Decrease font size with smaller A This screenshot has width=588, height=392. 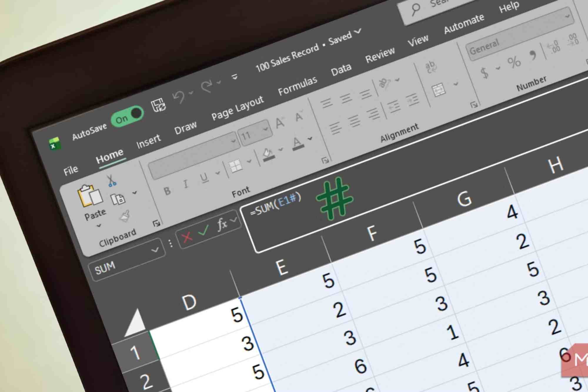(299, 117)
